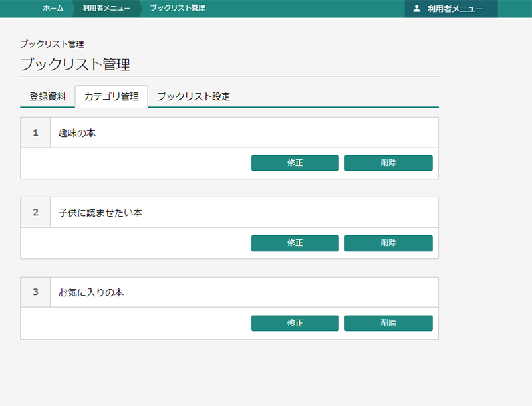Click ブックリスト管理 in the breadcrumb bar
The image size is (532, 406).
click(x=178, y=8)
